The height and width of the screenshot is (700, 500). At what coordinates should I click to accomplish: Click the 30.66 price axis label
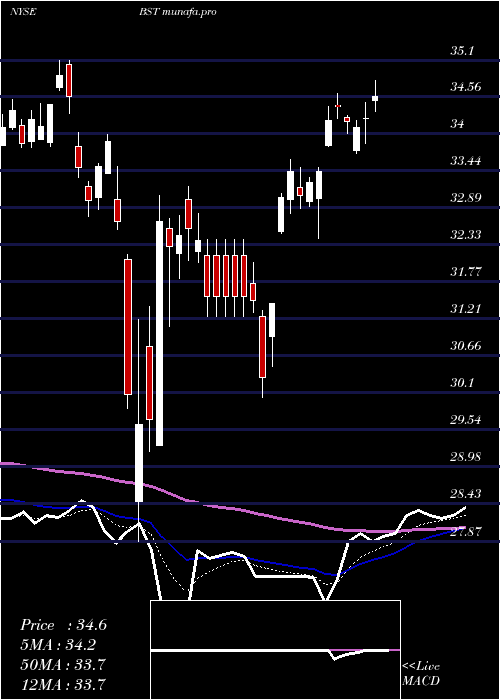(x=465, y=347)
